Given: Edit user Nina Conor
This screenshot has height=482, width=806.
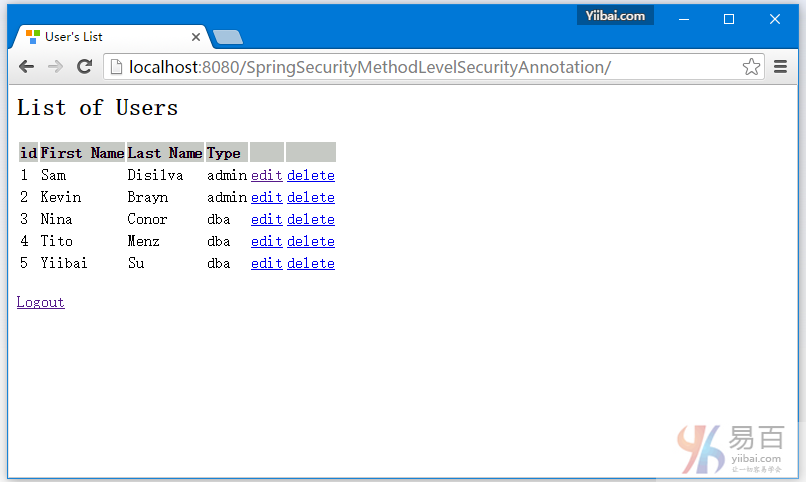Looking at the screenshot, I should click(267, 219).
